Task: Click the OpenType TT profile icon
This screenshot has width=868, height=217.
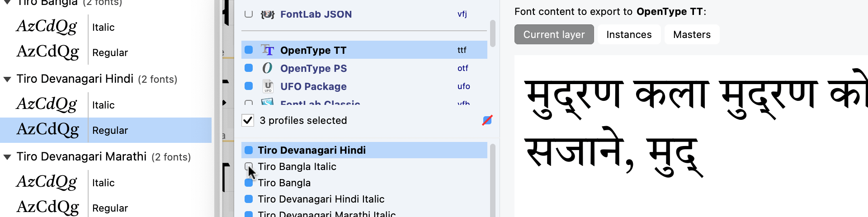Action: (x=268, y=50)
